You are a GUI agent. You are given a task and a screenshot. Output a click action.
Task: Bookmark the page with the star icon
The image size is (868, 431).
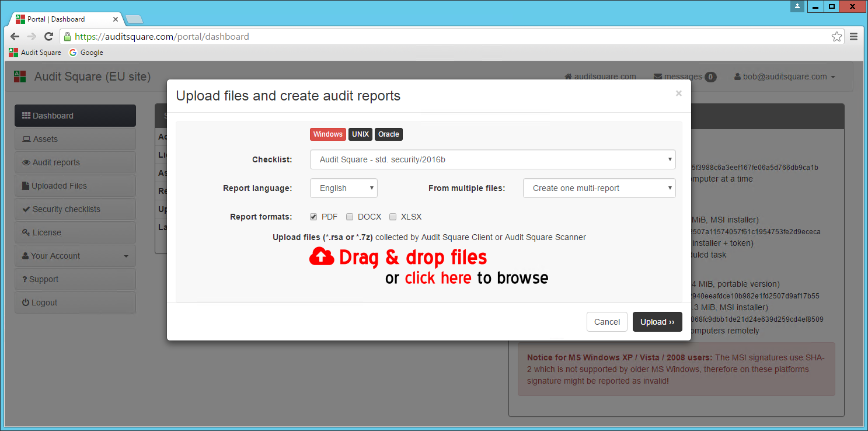(836, 36)
